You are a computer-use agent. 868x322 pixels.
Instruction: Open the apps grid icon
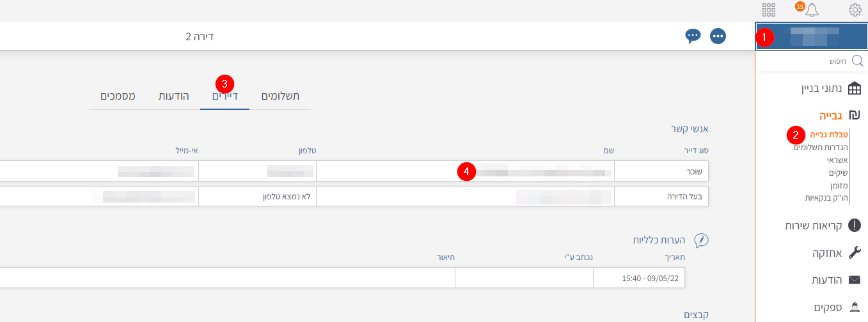[769, 10]
